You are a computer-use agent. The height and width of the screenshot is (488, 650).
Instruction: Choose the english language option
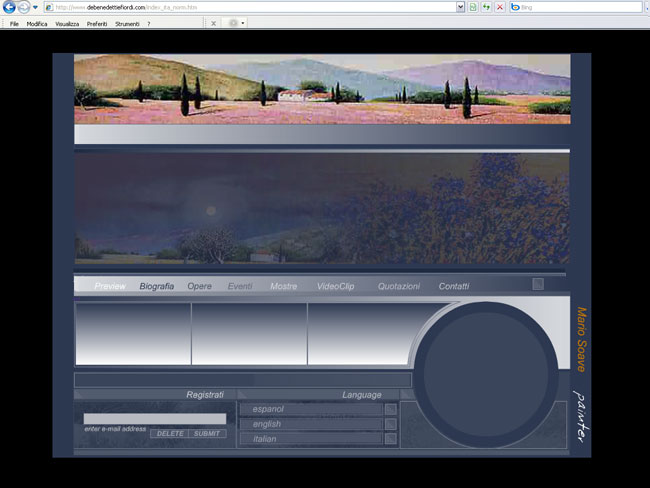click(x=311, y=424)
